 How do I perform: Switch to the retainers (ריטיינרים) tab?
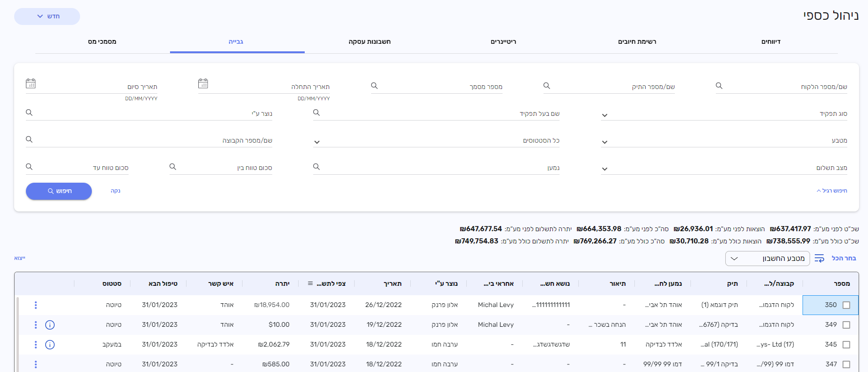[x=503, y=42]
